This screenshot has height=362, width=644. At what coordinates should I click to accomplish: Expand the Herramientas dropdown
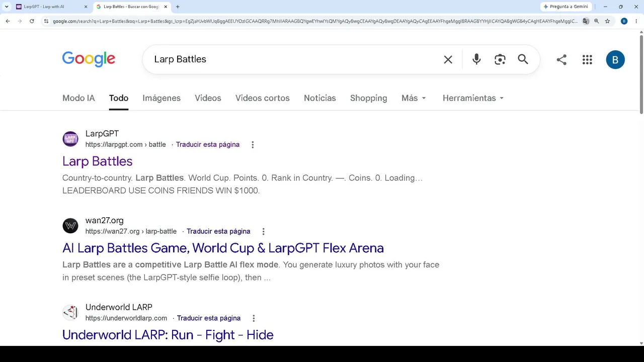[473, 98]
